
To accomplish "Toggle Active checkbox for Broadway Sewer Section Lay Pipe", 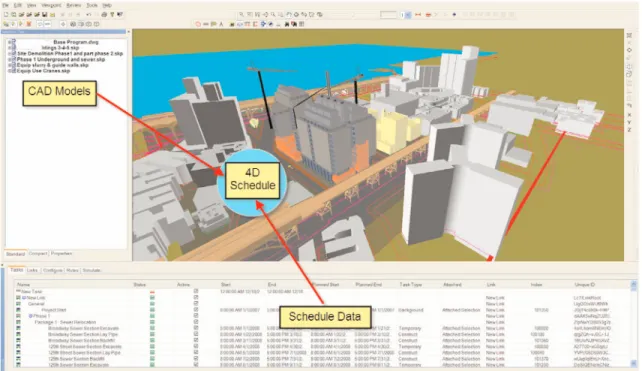I will point(196,334).
